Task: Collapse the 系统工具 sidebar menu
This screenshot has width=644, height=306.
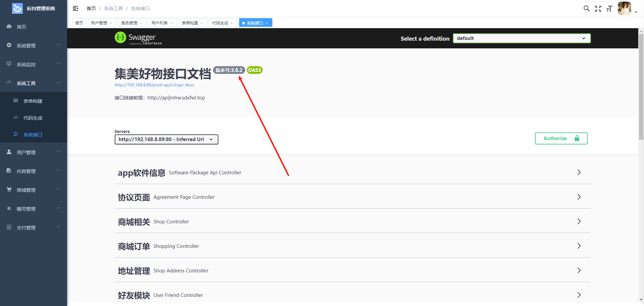Action: click(x=34, y=83)
